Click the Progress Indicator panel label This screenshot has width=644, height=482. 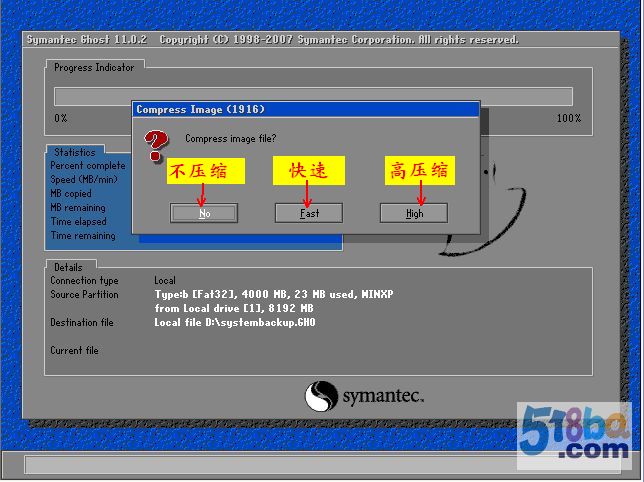(94, 67)
